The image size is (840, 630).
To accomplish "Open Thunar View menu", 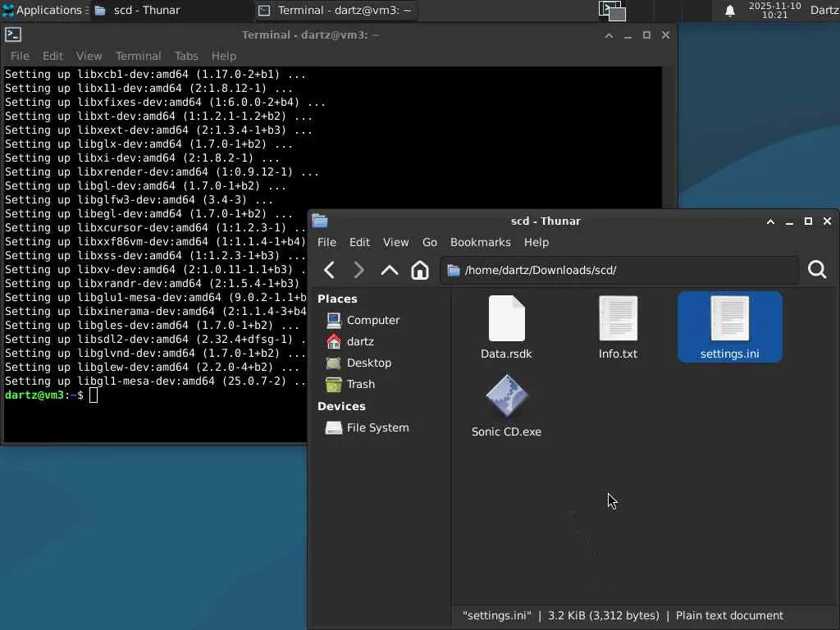I will (x=396, y=242).
